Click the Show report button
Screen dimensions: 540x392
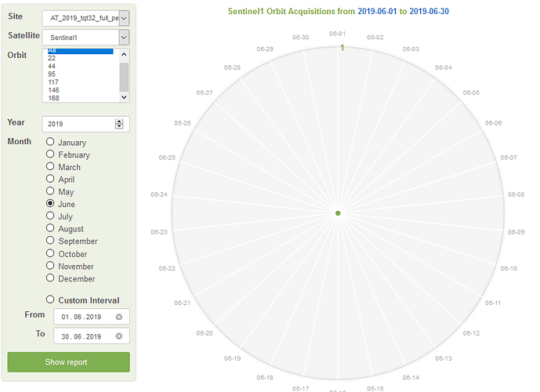(x=68, y=362)
